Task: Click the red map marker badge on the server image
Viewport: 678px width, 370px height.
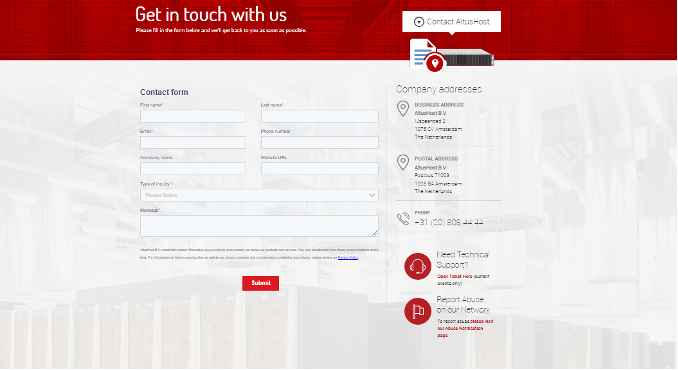Action: click(435, 64)
